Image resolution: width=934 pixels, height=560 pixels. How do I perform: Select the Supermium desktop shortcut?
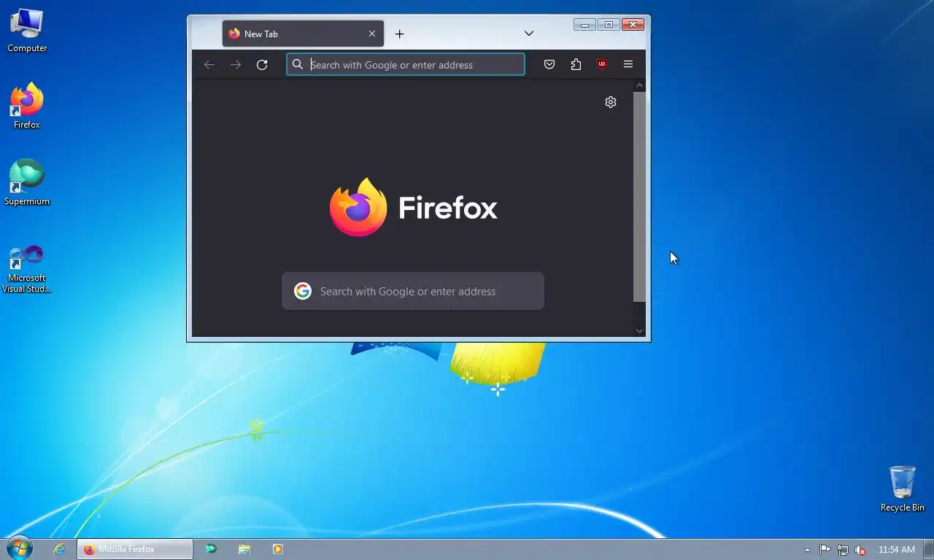click(x=27, y=182)
